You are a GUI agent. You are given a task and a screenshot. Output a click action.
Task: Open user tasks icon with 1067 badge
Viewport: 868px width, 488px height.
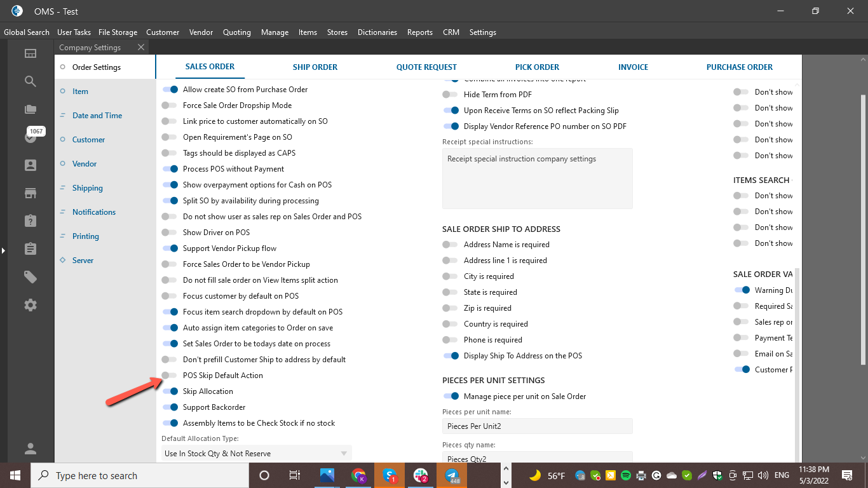click(x=30, y=137)
